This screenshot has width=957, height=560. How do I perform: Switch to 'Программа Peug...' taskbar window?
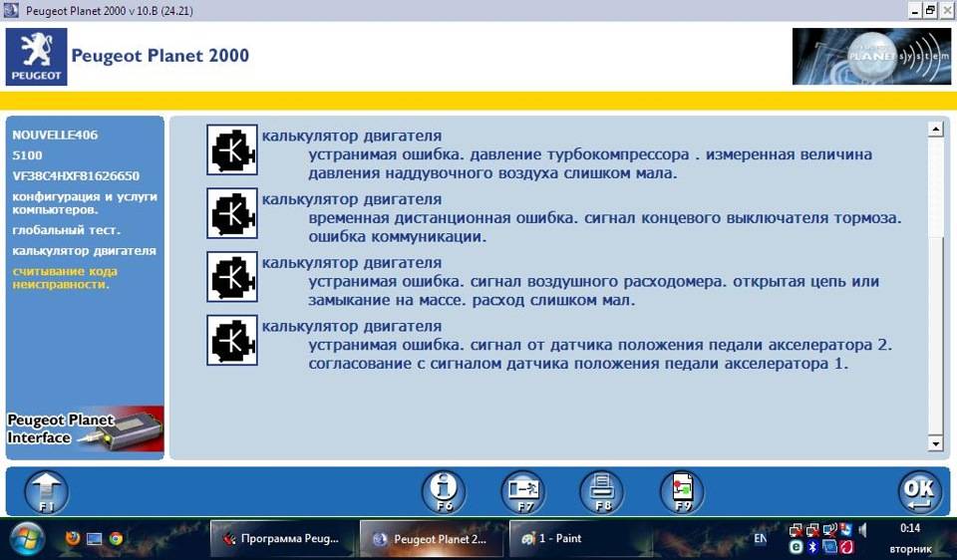coord(280,538)
